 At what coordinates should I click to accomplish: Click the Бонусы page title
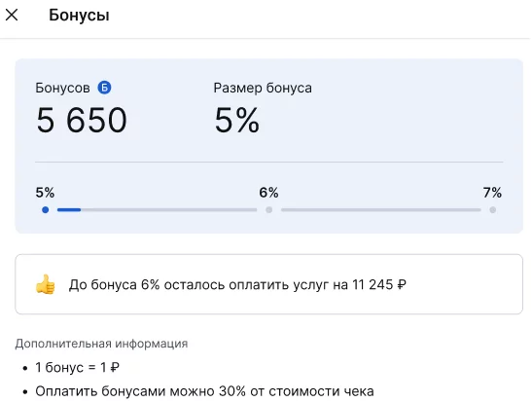(x=79, y=16)
